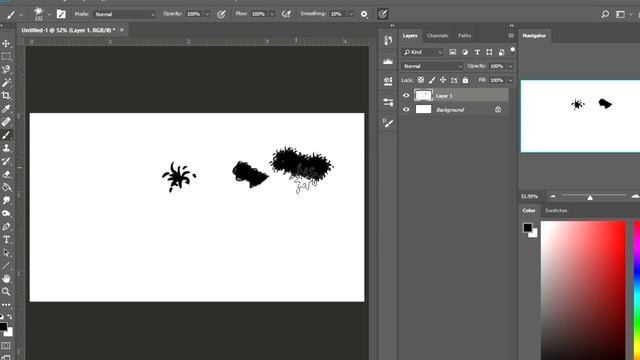The width and height of the screenshot is (640, 360).
Task: Select the Layer 1 thumbnail
Action: 423,96
